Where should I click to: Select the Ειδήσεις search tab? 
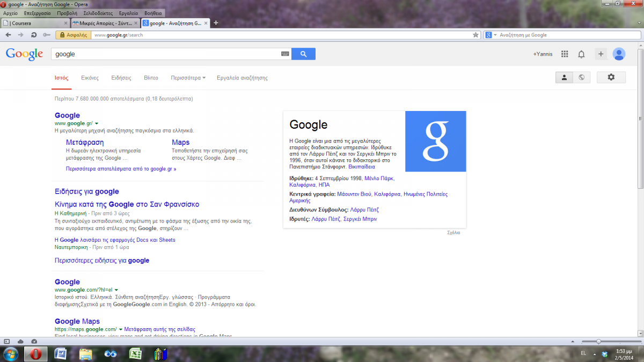tap(121, 78)
